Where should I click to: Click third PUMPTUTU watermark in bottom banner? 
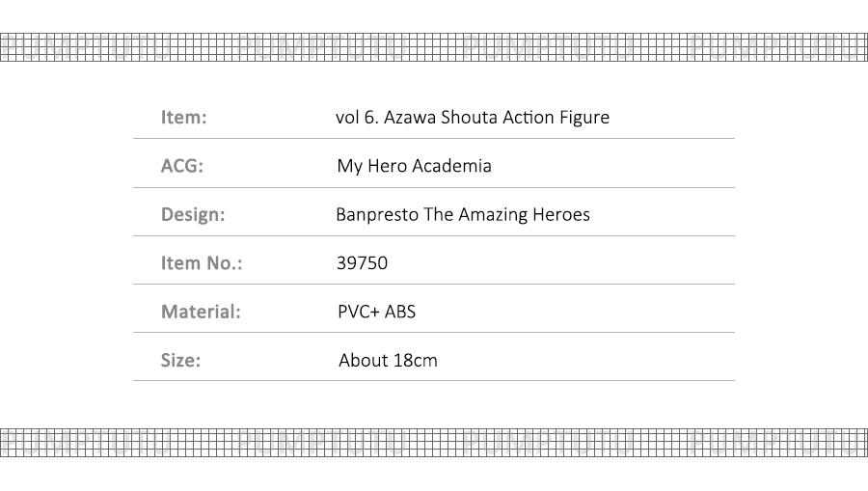[548, 442]
